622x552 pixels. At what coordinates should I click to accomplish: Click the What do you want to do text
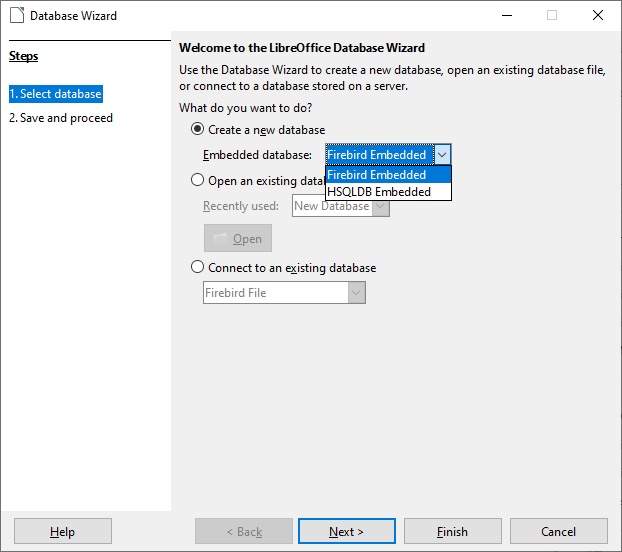(246, 107)
